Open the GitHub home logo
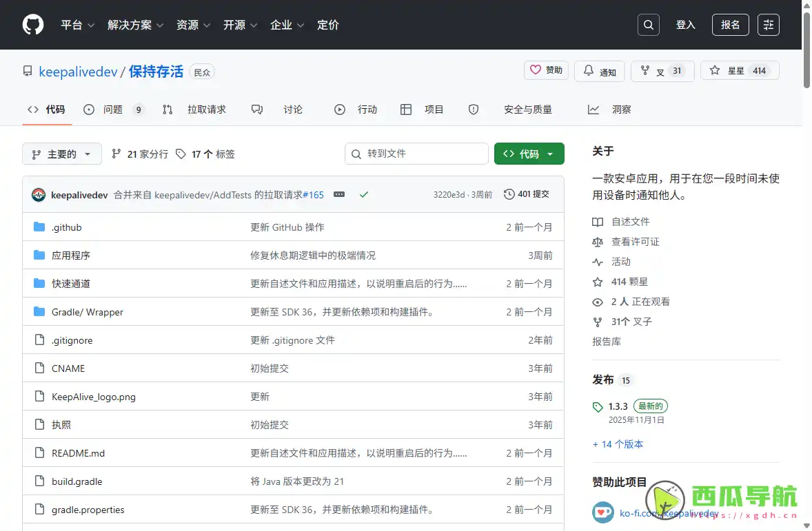The height and width of the screenshot is (531, 812). tap(33, 24)
